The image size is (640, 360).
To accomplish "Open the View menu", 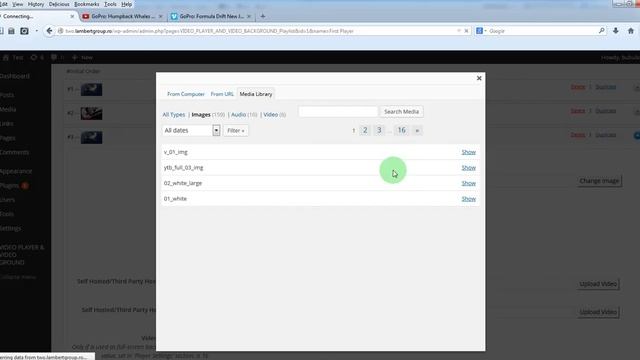I will [18, 4].
